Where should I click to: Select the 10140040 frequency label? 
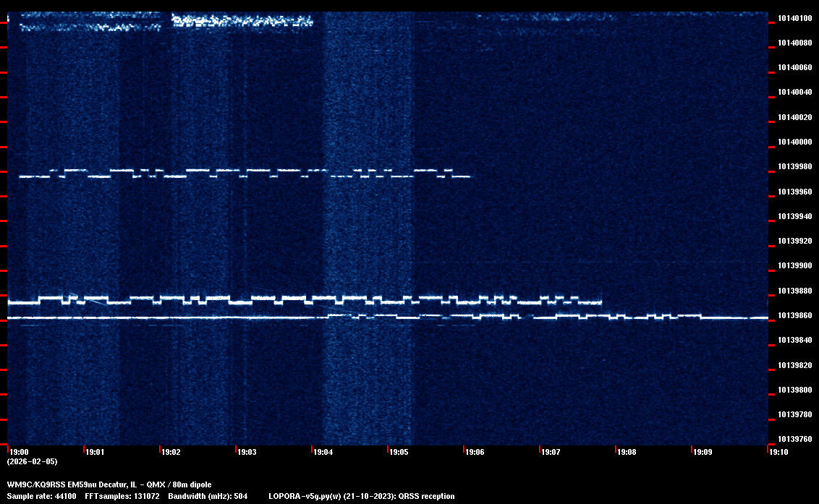click(795, 92)
